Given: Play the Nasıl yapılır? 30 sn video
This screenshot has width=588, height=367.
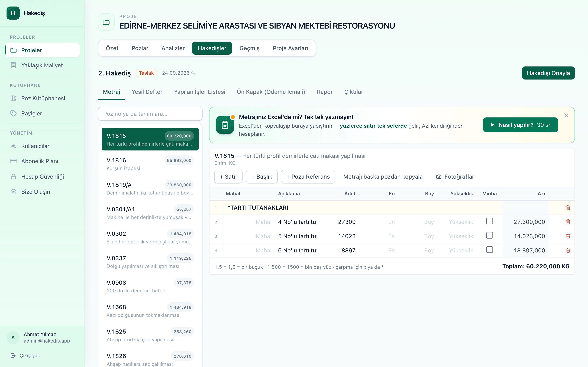Looking at the screenshot, I should 520,125.
